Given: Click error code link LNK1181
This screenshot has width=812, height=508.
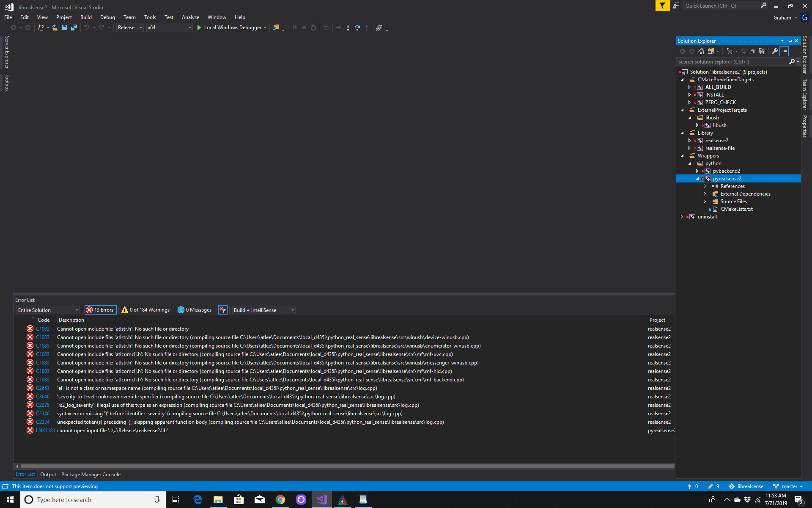Looking at the screenshot, I should click(45, 431).
